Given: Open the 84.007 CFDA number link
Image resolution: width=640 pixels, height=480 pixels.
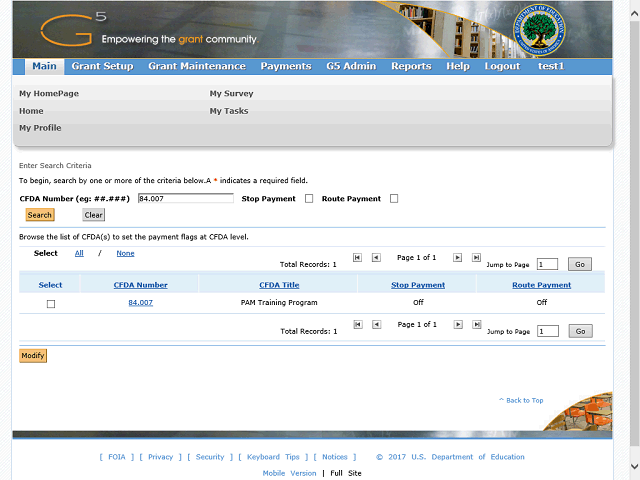Looking at the screenshot, I should (x=141, y=302).
